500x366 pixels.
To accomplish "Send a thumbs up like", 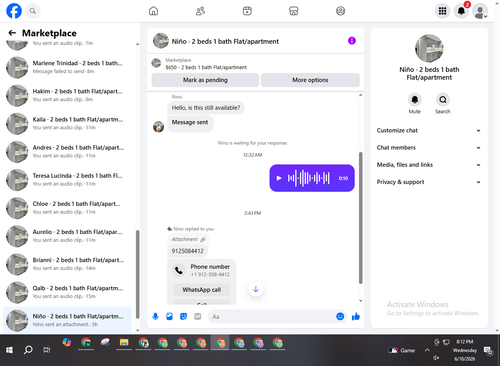I will click(356, 316).
